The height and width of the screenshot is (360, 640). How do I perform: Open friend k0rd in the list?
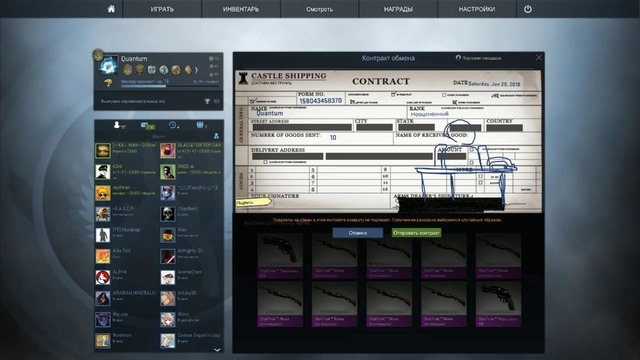(126, 172)
